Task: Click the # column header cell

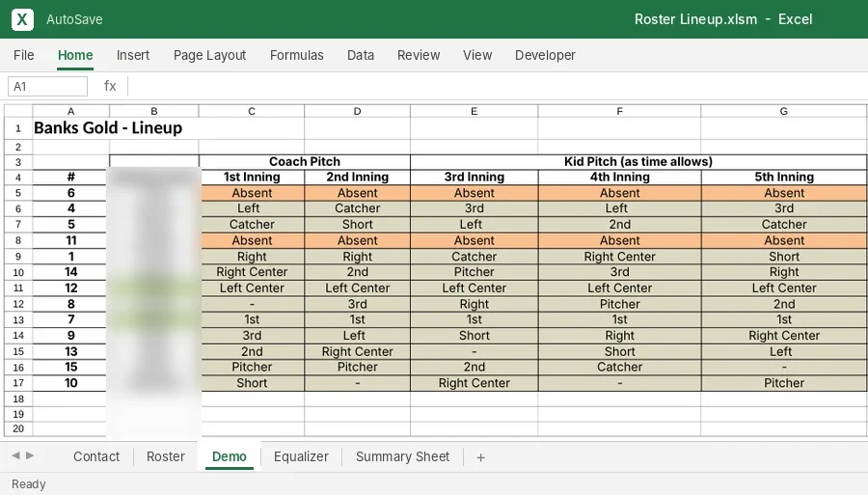Action: (x=70, y=178)
